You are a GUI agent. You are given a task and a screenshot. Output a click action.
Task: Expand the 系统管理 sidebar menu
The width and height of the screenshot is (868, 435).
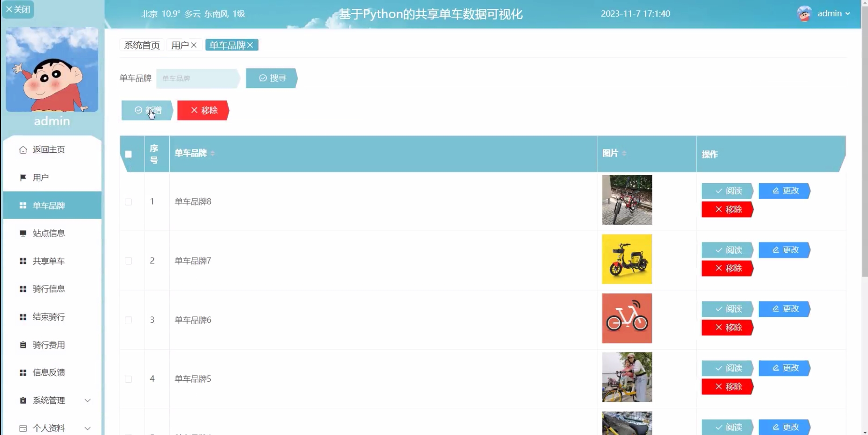pyautogui.click(x=87, y=400)
